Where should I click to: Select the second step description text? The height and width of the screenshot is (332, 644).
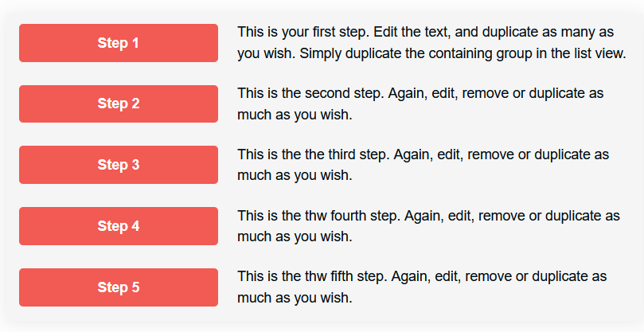tap(420, 104)
